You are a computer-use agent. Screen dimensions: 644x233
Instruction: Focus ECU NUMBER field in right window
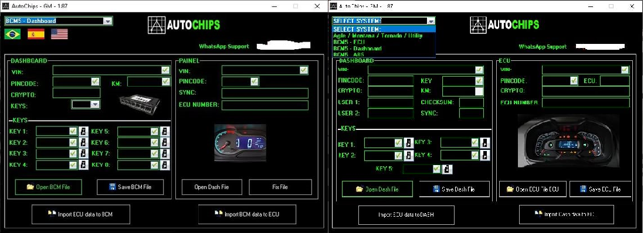[x=586, y=102]
